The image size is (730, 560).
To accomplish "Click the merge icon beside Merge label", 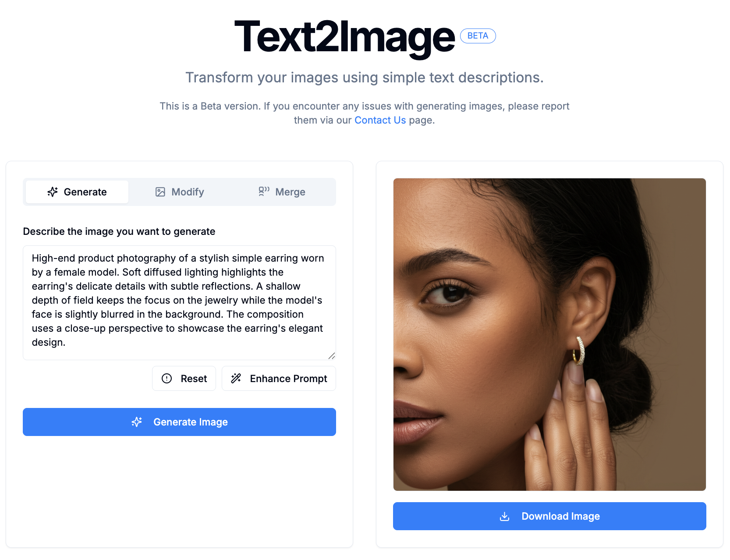I will click(x=264, y=191).
